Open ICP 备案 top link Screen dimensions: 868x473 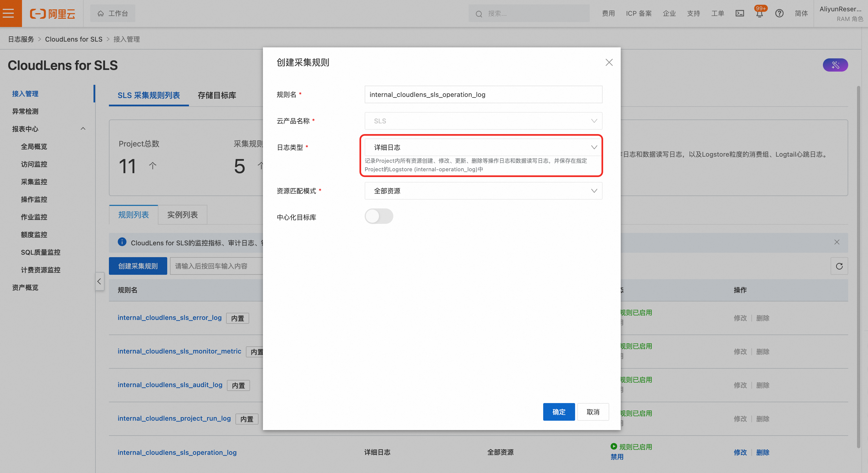click(x=639, y=13)
